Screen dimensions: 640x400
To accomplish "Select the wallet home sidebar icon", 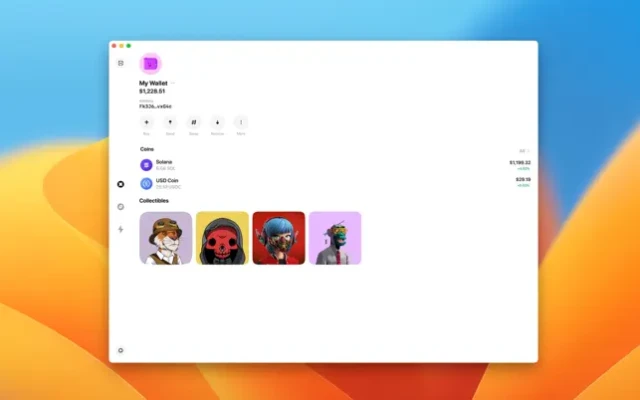I will pyautogui.click(x=120, y=184).
